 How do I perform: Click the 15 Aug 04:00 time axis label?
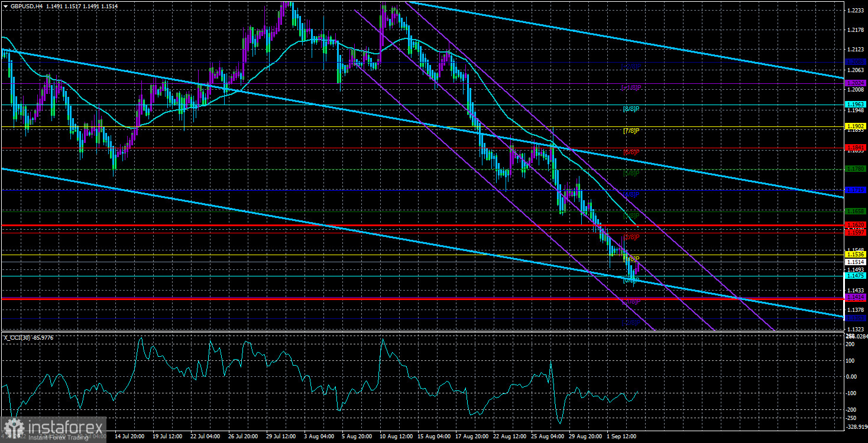pyautogui.click(x=435, y=437)
